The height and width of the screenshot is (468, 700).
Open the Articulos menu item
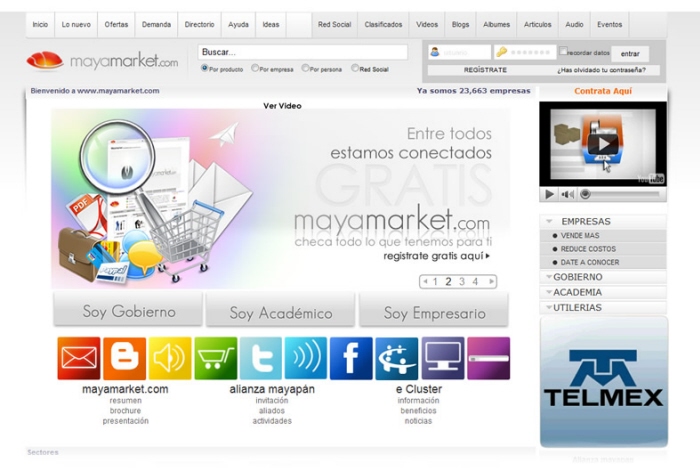click(538, 25)
